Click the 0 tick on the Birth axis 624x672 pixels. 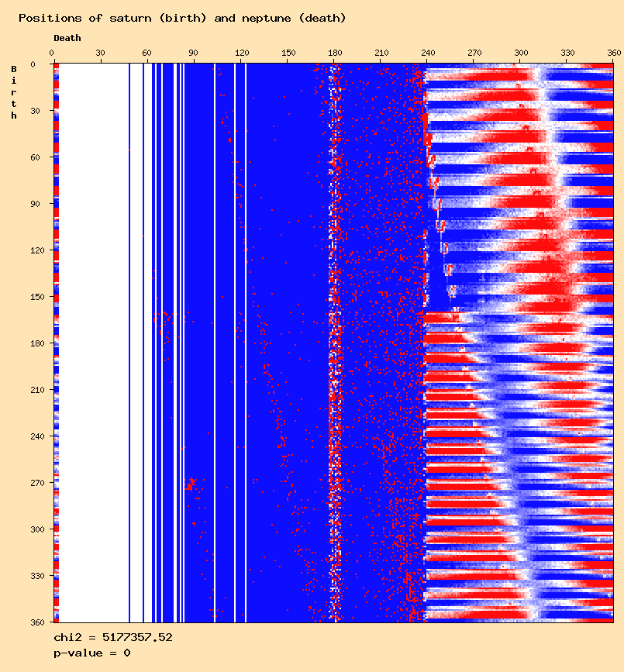[33, 64]
